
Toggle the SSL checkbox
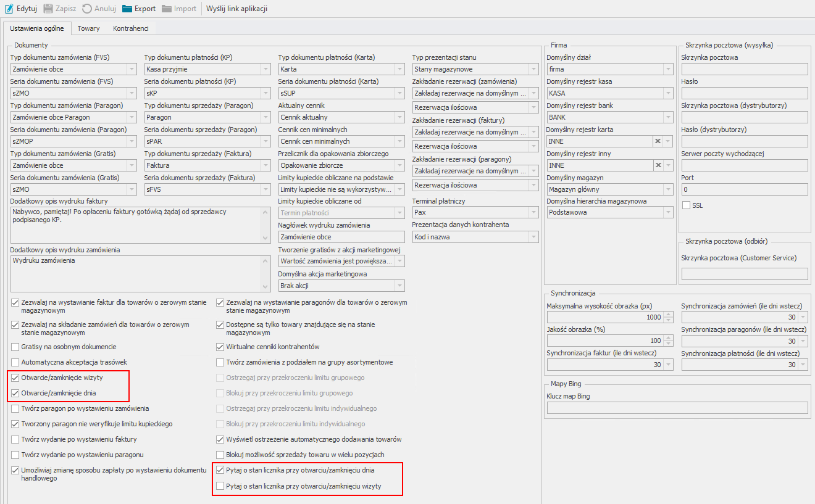(686, 205)
